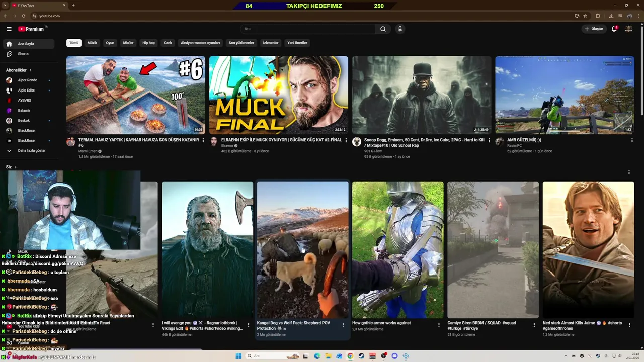Open the Elraenn channel avatar
644x362 pixels.
(214, 142)
